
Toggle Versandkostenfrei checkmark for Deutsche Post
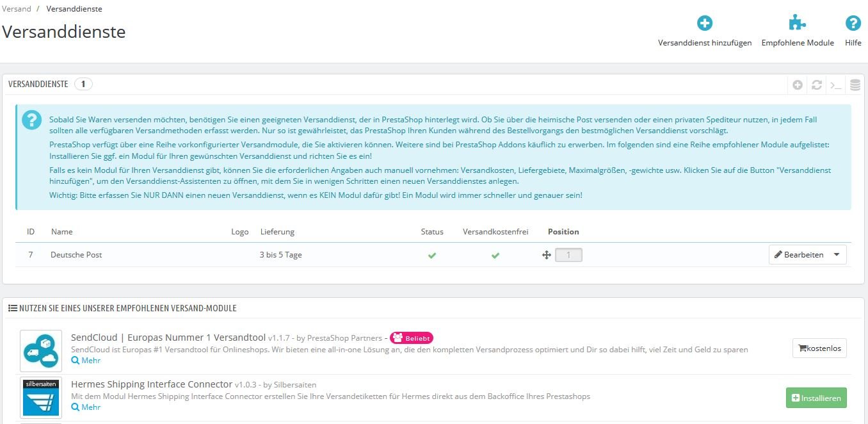(x=495, y=255)
